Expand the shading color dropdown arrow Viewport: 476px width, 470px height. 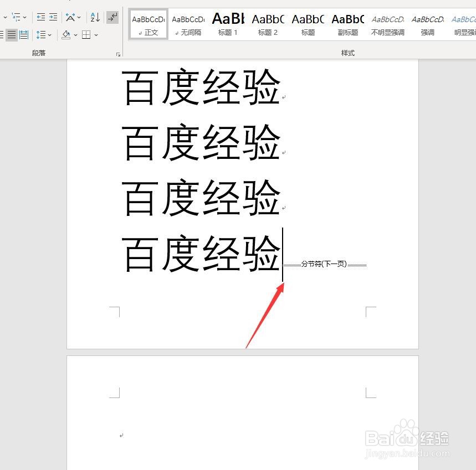(75, 35)
